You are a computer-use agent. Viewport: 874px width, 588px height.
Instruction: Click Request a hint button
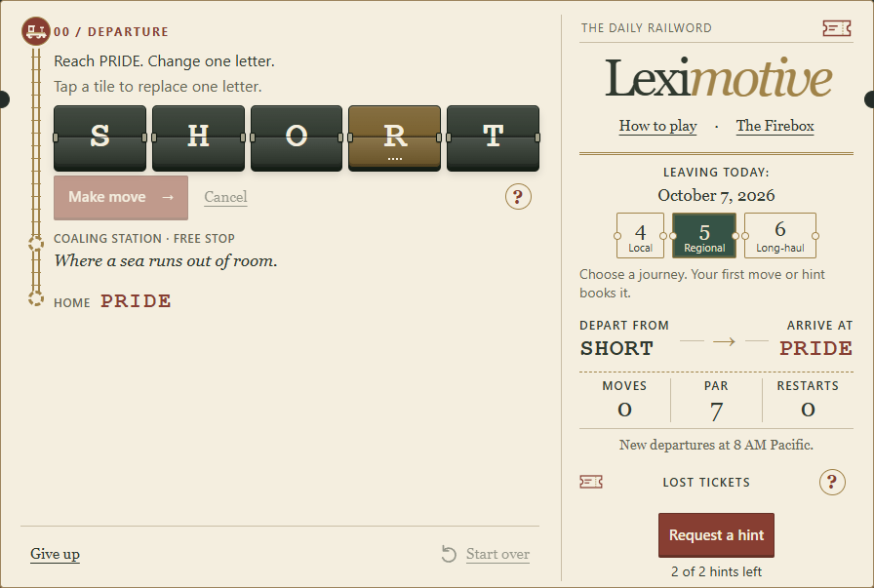click(x=716, y=535)
